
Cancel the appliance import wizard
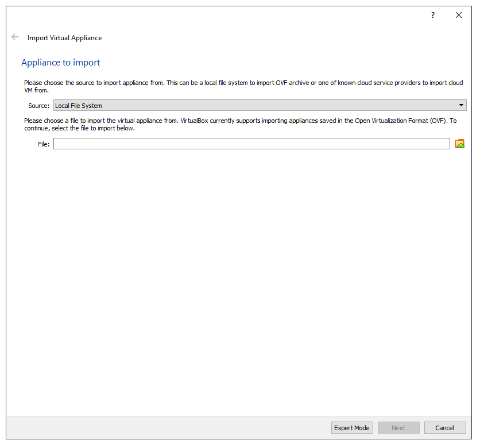[x=444, y=428]
